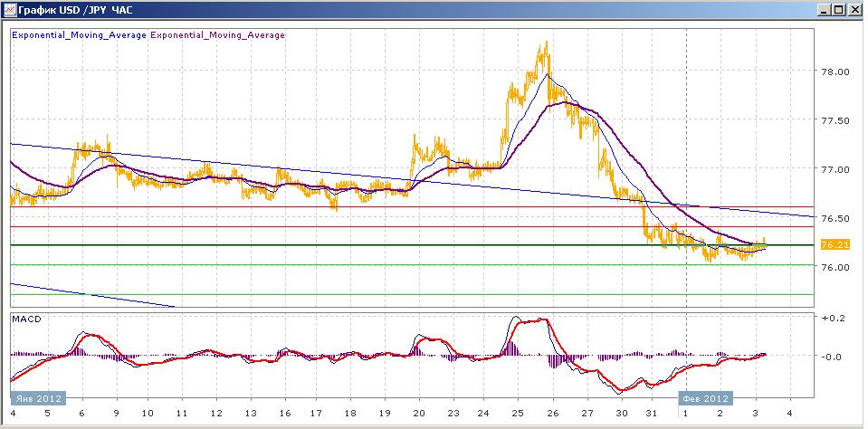Click date 26 on the time axis

click(x=553, y=414)
